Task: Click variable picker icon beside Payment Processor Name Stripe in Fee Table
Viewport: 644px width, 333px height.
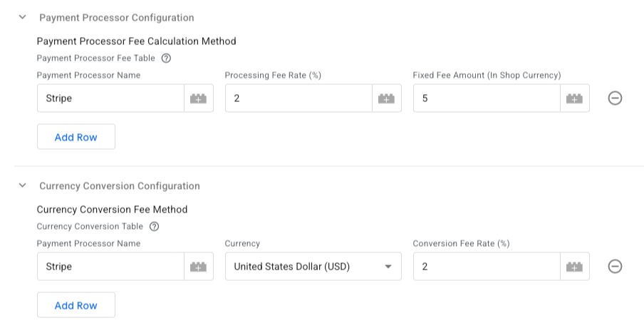Action: pos(199,98)
